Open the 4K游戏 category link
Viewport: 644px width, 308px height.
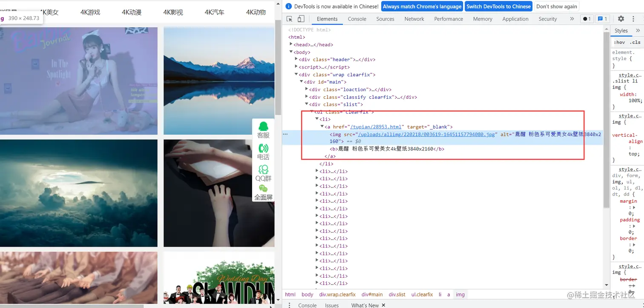tap(90, 12)
